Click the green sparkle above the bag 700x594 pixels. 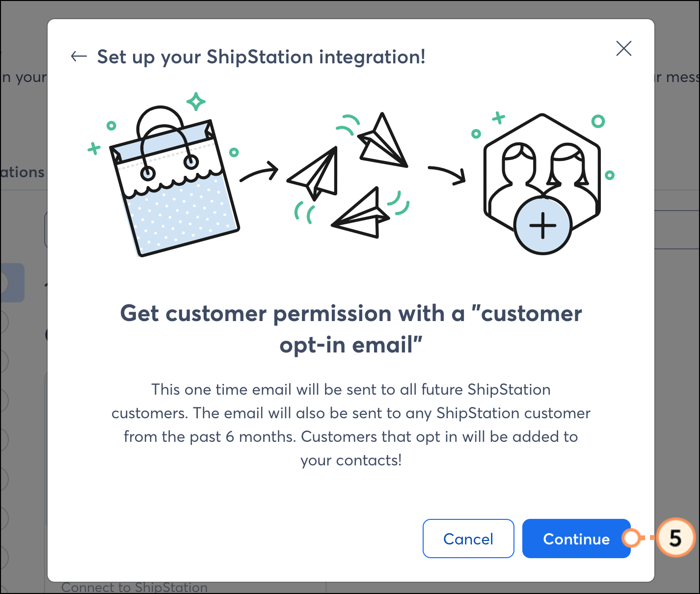pos(196,102)
